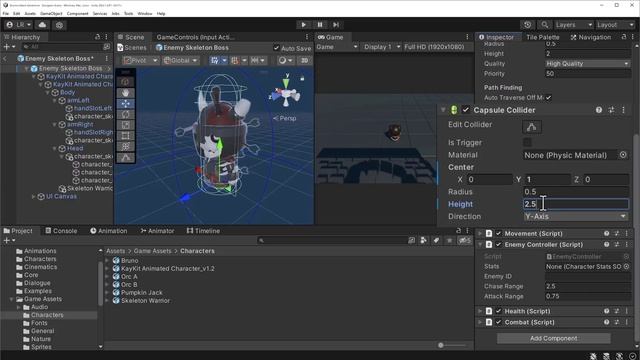This screenshot has width=640, height=360.
Task: Open the Capsule Collider help icon
Action: pos(598,110)
